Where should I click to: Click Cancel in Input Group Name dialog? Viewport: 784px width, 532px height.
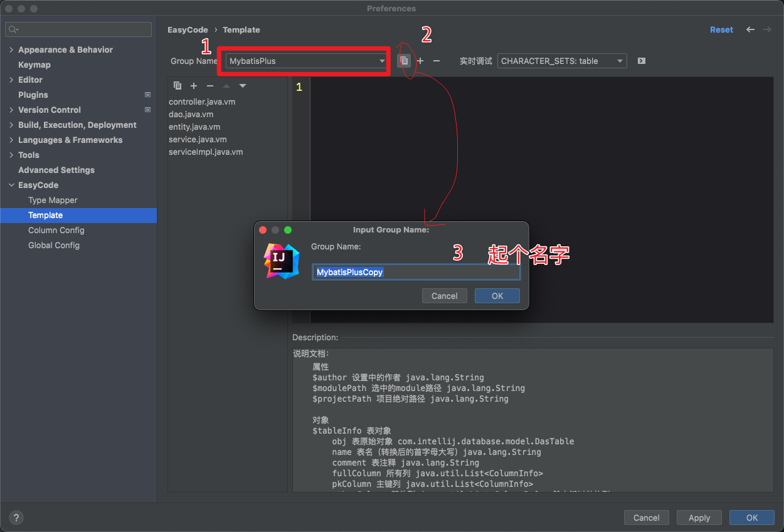click(445, 296)
